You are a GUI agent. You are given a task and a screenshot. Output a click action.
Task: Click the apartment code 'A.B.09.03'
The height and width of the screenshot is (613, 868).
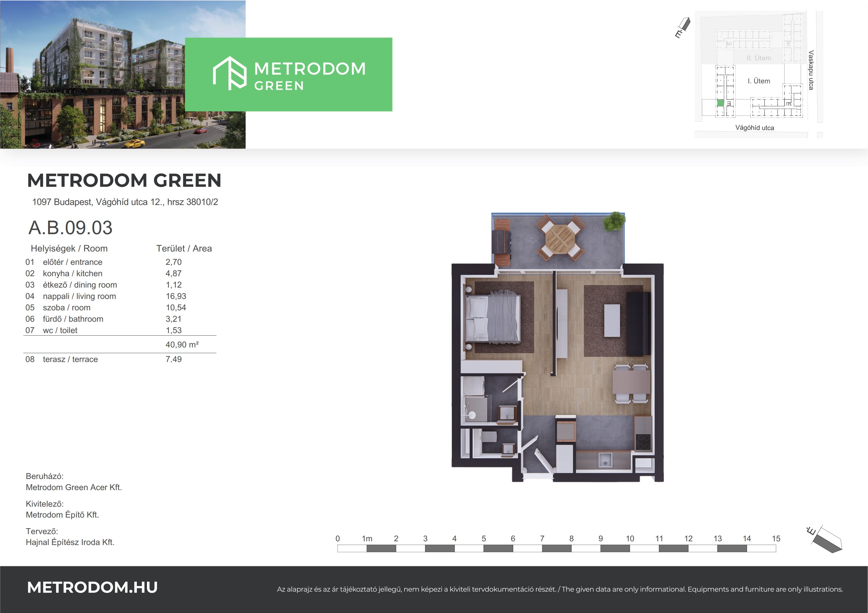click(x=71, y=228)
